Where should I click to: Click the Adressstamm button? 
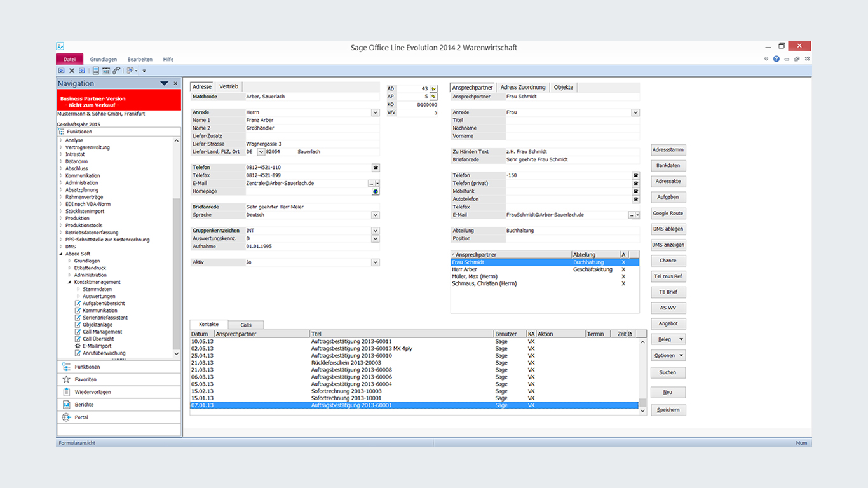(668, 150)
